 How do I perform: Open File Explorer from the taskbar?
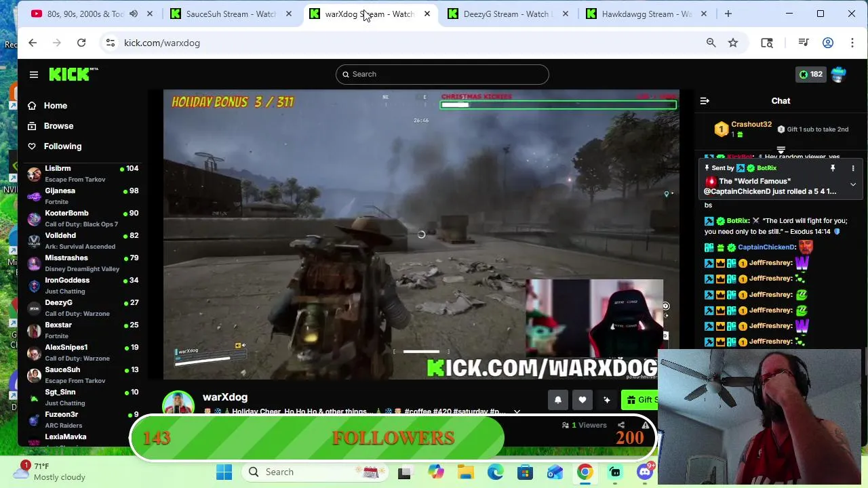[x=465, y=472]
